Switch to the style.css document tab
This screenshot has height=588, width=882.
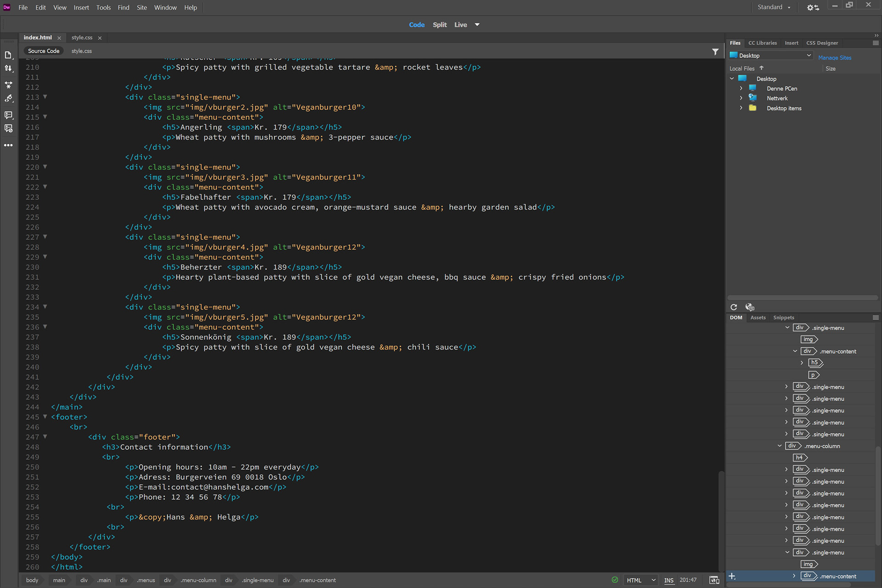coord(82,38)
